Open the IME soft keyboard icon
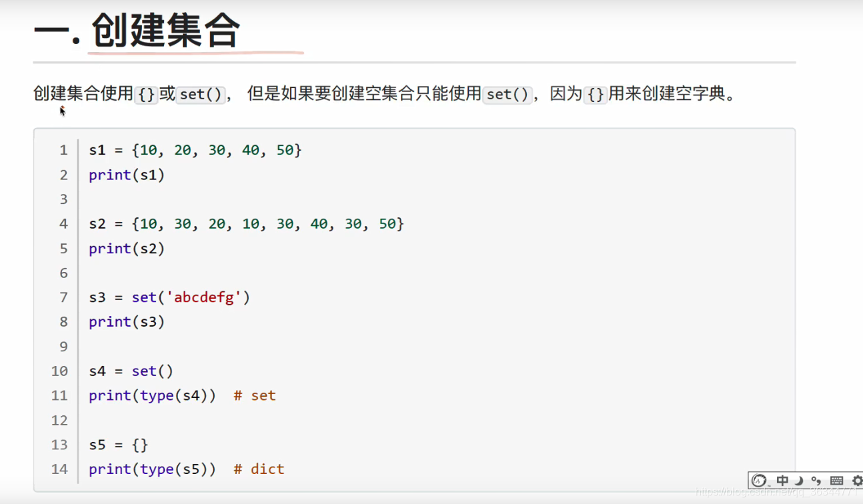863x504 pixels. (x=836, y=481)
